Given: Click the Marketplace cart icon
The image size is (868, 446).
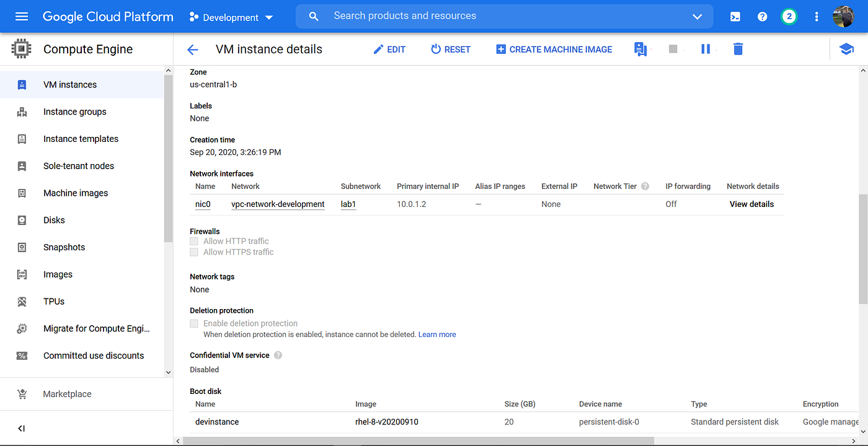Looking at the screenshot, I should pos(22,394).
